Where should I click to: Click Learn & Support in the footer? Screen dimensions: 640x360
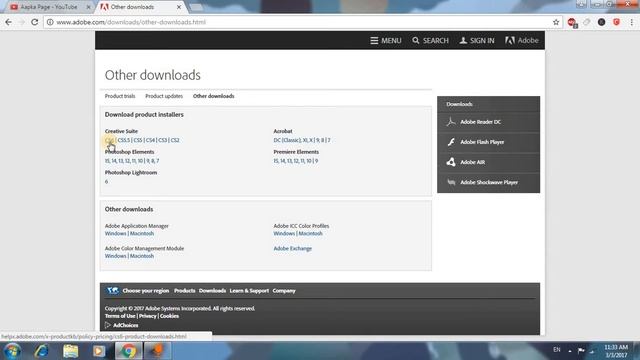tap(249, 291)
